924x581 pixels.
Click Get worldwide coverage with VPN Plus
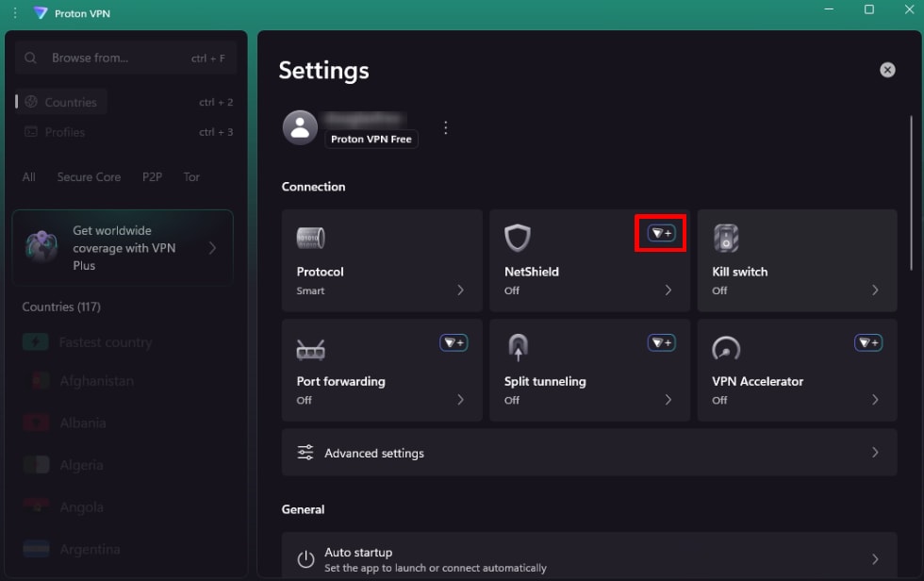pyautogui.click(x=123, y=248)
